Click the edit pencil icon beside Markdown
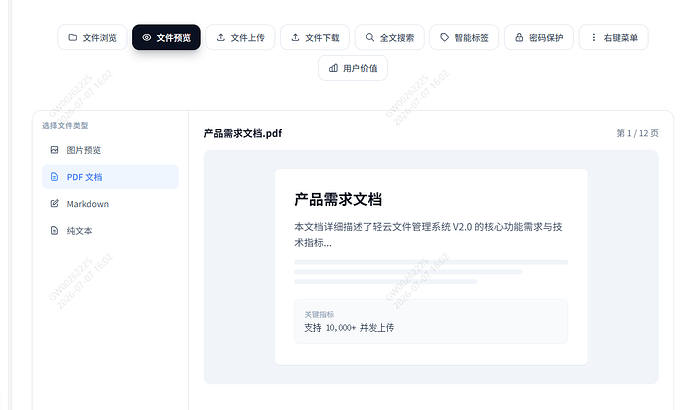 [54, 204]
